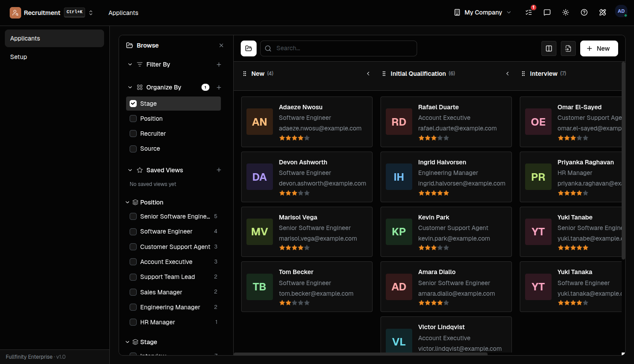This screenshot has height=364, width=634.
Task: Click Tom Becker's star rating
Action: coord(295,303)
